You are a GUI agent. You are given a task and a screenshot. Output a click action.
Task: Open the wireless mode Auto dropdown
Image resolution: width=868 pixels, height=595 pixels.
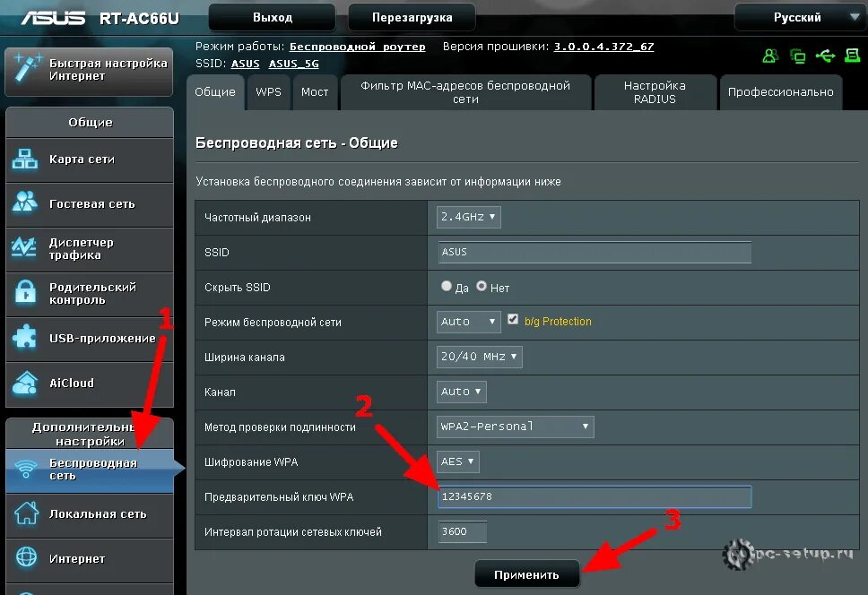point(468,322)
